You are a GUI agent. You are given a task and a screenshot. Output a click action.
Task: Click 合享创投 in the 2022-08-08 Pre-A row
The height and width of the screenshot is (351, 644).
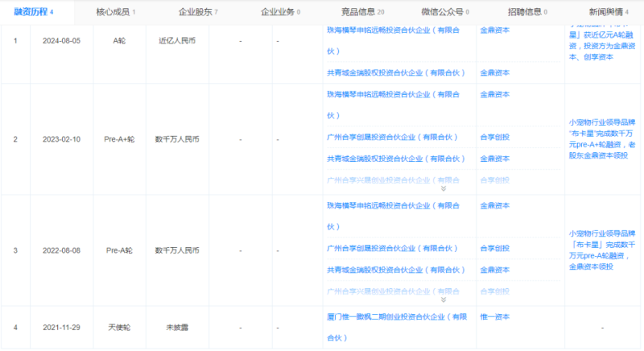click(x=494, y=248)
